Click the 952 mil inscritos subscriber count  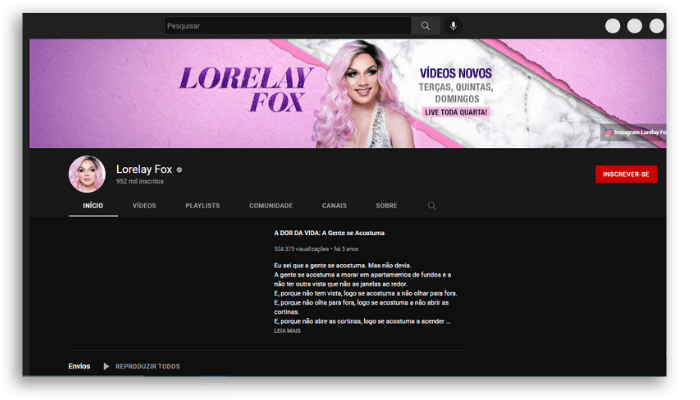pos(140,181)
